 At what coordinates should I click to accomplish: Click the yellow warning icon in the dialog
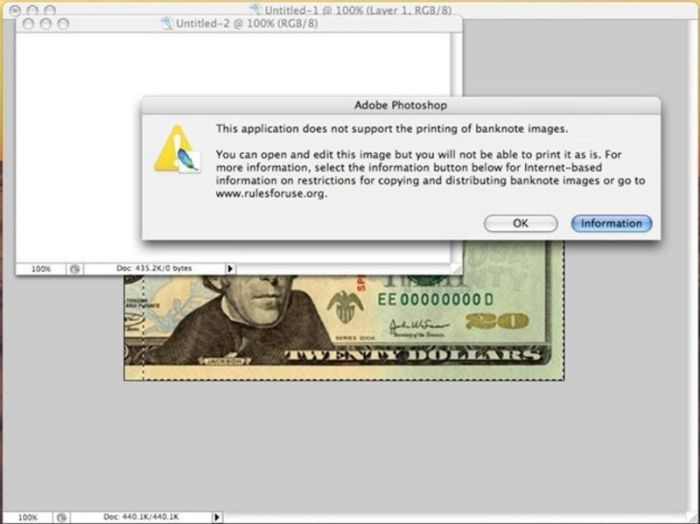click(x=177, y=149)
